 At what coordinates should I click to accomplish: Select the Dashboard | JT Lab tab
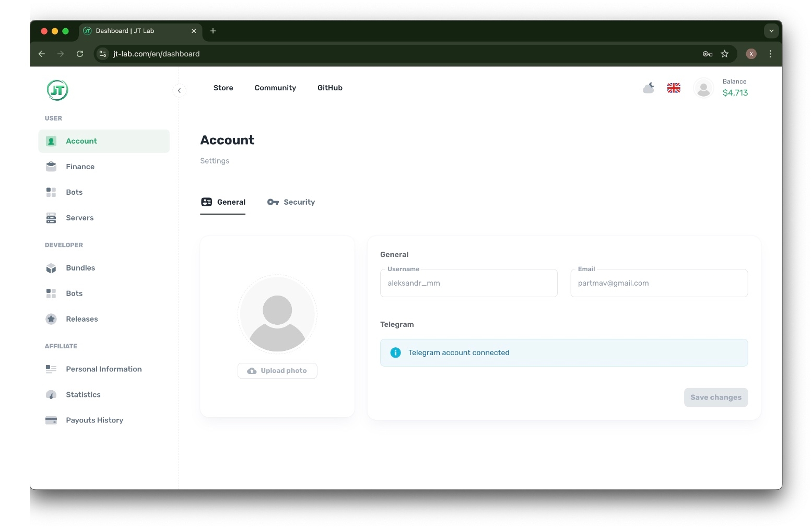(140, 31)
